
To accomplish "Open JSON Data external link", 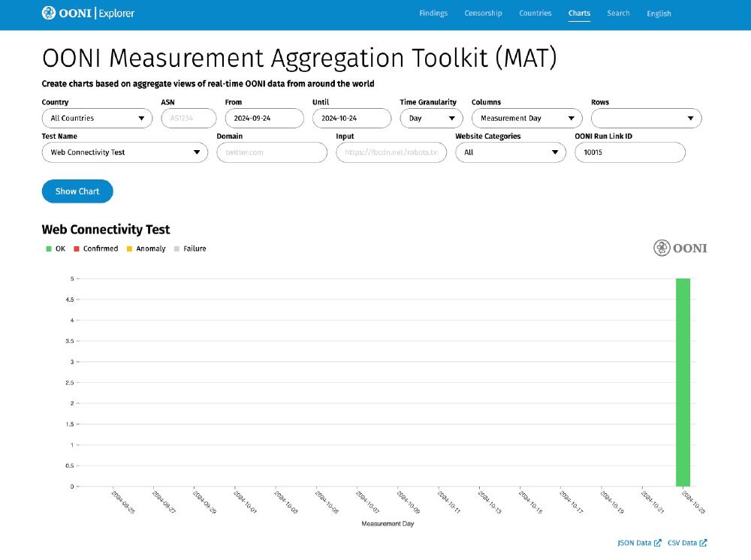I will 638,543.
